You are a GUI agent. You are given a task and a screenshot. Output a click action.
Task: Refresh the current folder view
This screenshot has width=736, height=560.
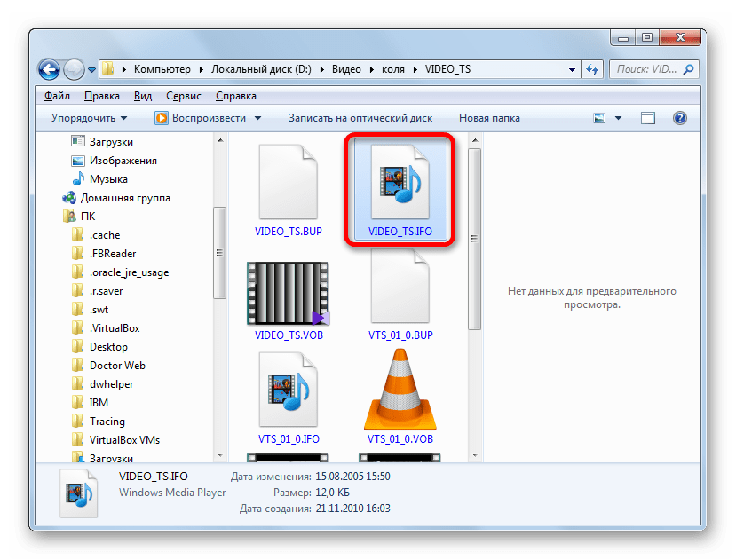[x=591, y=69]
